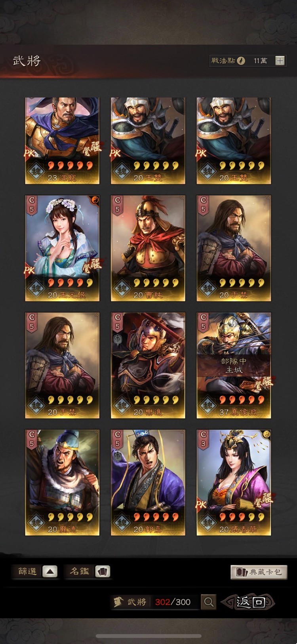Select the 龐德 general card
The height and width of the screenshot is (644, 297).
[62, 482]
